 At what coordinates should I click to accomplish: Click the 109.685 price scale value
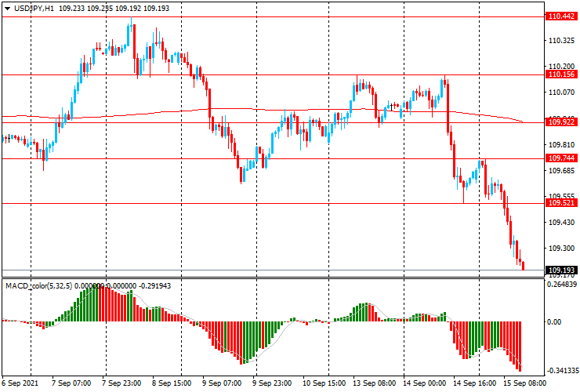[561, 171]
